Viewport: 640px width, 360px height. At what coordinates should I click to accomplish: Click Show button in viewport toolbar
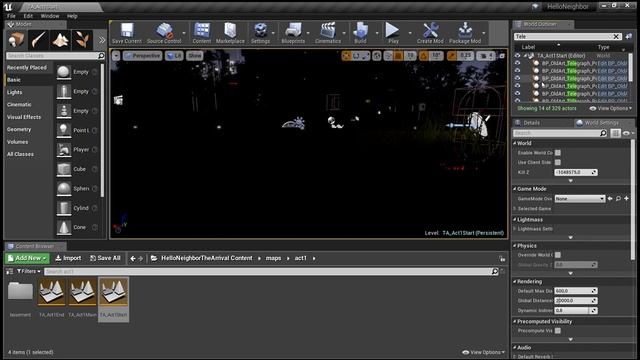click(195, 56)
